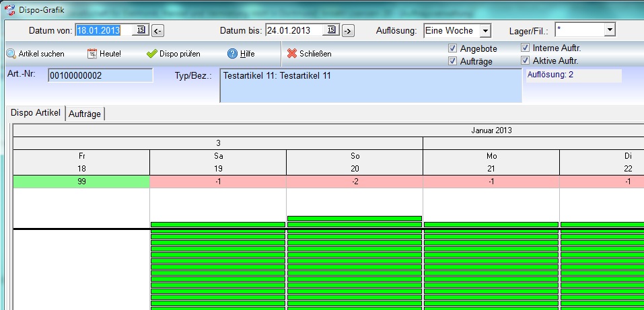Open the Lager/Fil. dropdown
Screen dimensions: 644x310
click(610, 30)
